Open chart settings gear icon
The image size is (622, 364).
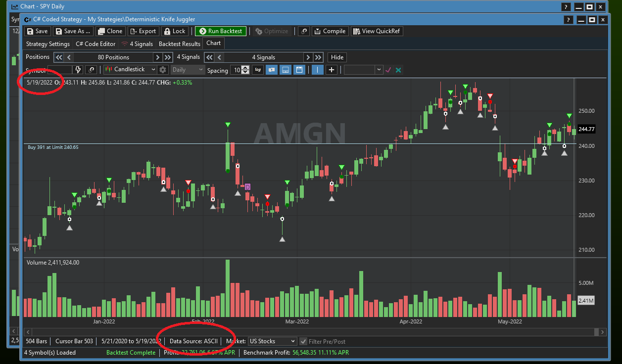(163, 70)
